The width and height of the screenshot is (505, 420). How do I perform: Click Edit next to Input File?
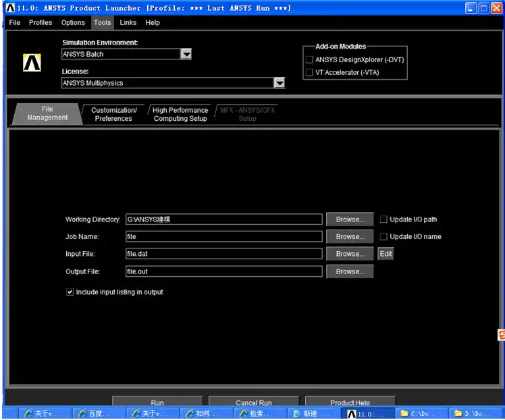pos(386,254)
